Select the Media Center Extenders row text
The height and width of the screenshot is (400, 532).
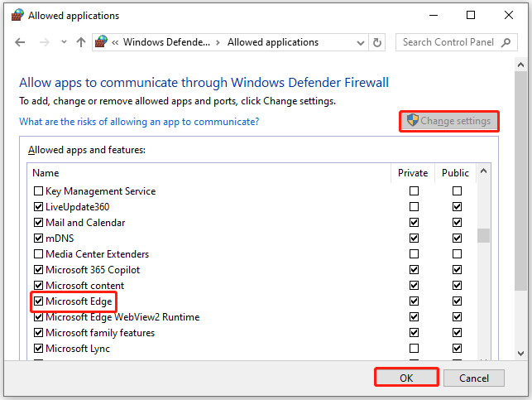tap(98, 254)
